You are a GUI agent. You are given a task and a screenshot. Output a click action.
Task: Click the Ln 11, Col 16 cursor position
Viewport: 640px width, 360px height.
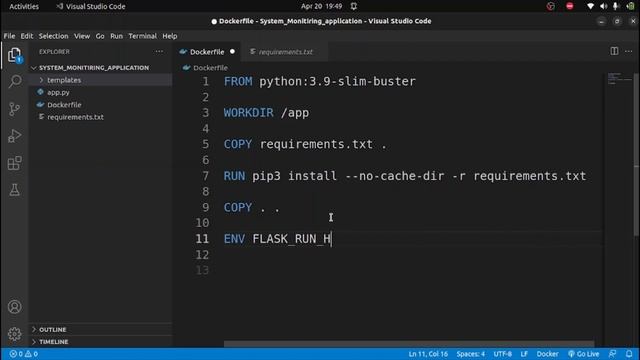pyautogui.click(x=428, y=354)
